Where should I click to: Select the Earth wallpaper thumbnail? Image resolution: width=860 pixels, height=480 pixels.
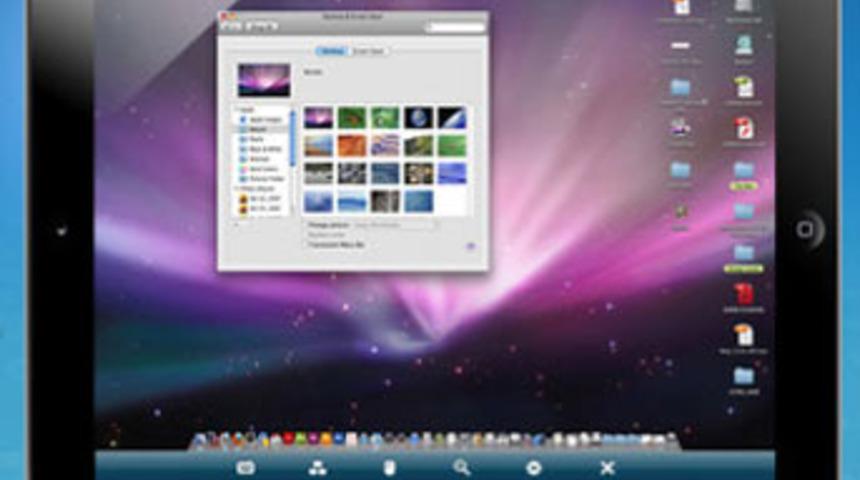click(418, 118)
